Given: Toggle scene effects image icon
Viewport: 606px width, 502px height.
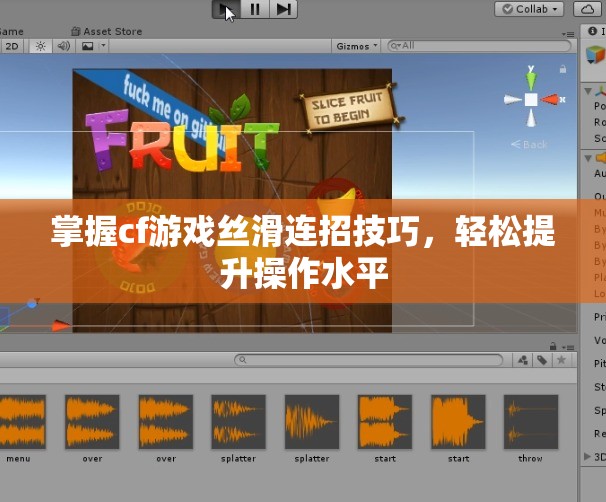Looking at the screenshot, I should pyautogui.click(x=87, y=46).
